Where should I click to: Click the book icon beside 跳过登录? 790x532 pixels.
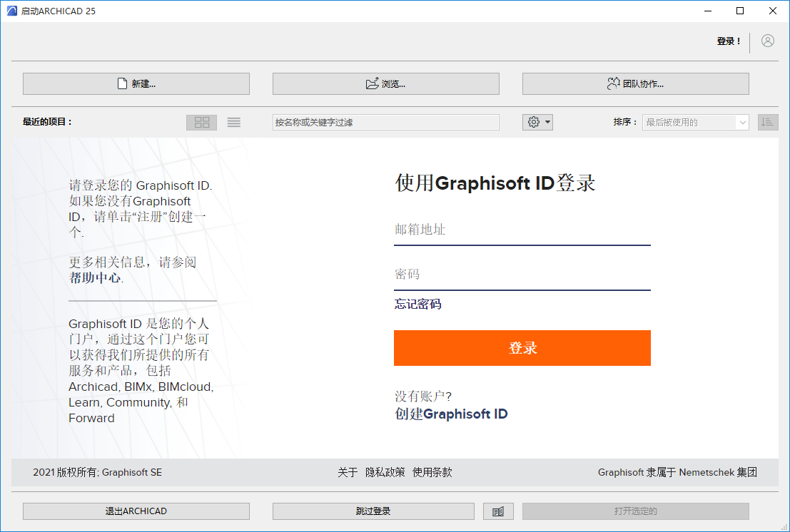498,511
